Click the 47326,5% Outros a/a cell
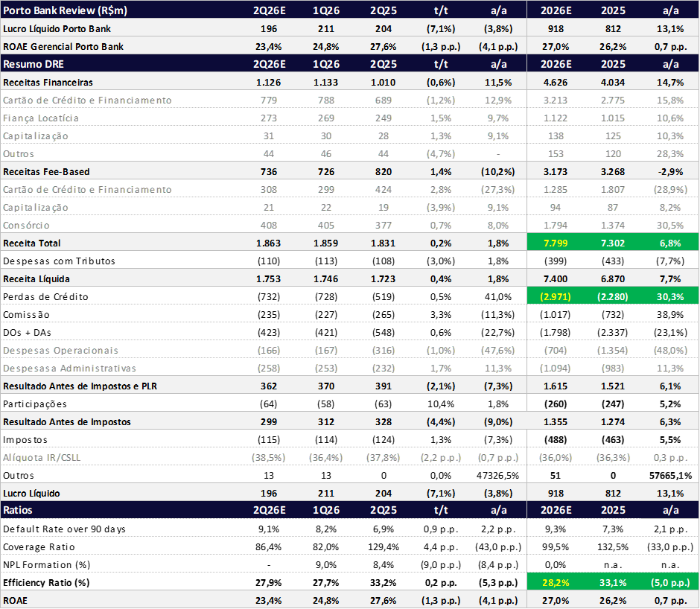Screen dimensions: 700x609 [x=497, y=475]
